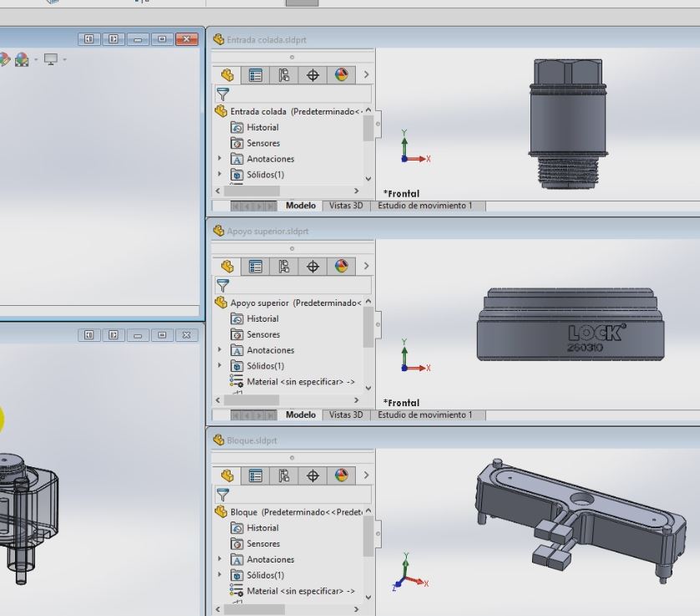Click the Apply Scene icon in the top-left toolbar
Image resolution: width=700 pixels, height=616 pixels.
click(22, 60)
